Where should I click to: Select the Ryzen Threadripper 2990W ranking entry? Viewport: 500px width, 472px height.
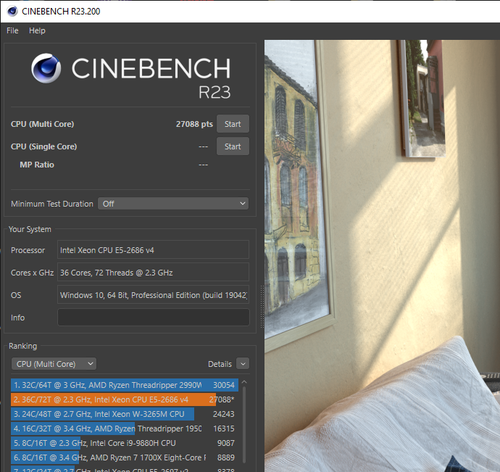coord(124,385)
